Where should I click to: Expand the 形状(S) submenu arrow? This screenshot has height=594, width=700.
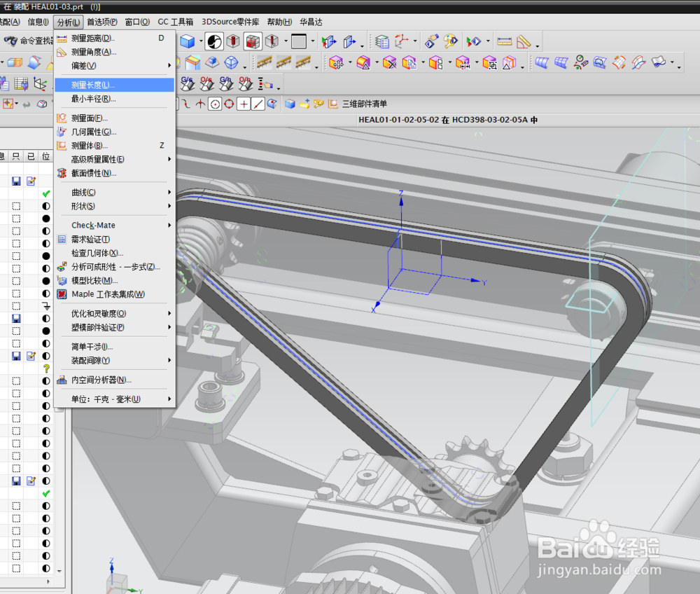pyautogui.click(x=169, y=206)
